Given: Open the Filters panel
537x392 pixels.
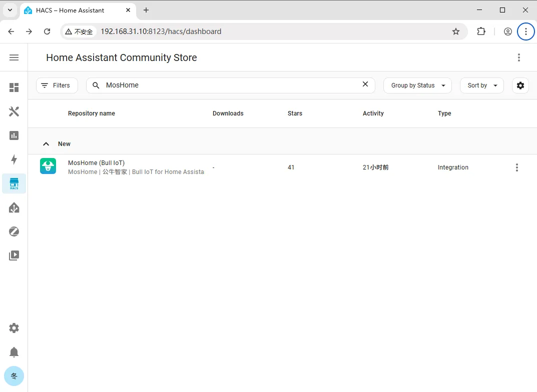Looking at the screenshot, I should coord(57,85).
